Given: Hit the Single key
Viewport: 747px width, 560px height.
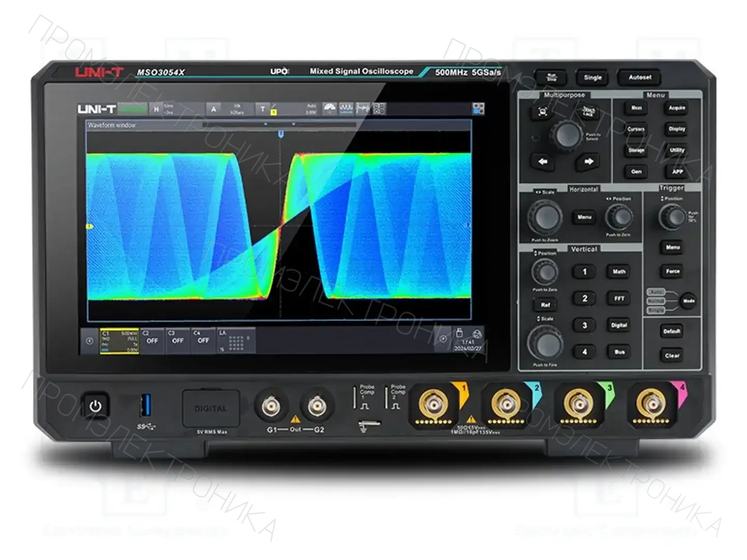Looking at the screenshot, I should [593, 78].
